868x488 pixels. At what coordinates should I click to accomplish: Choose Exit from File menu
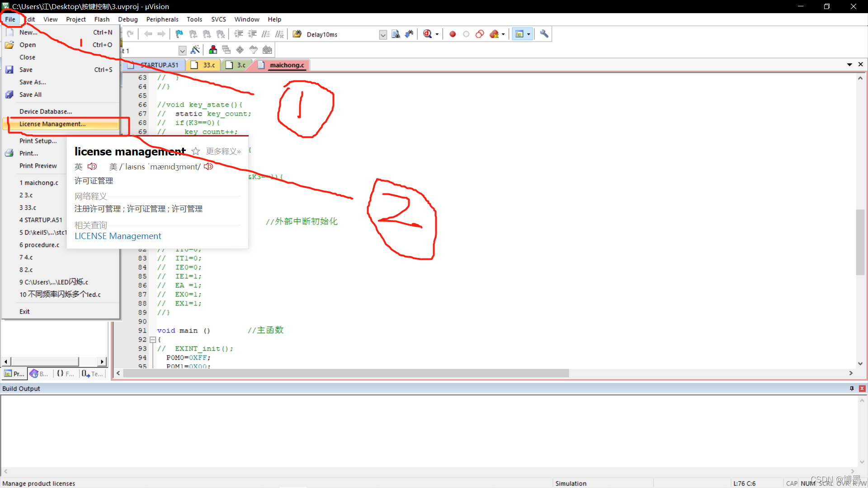(61, 312)
